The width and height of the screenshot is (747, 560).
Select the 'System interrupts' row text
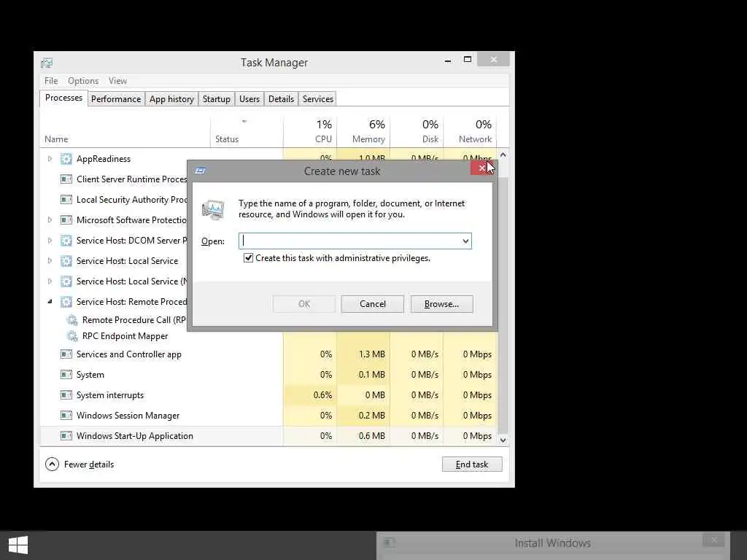coord(110,395)
